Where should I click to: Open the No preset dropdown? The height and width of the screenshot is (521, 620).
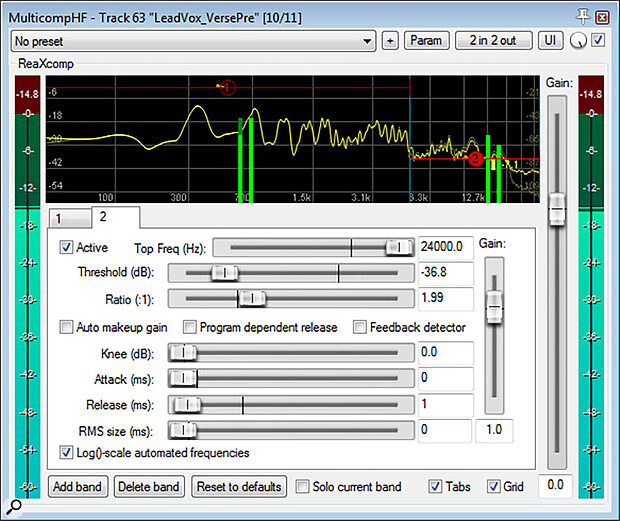coord(192,41)
